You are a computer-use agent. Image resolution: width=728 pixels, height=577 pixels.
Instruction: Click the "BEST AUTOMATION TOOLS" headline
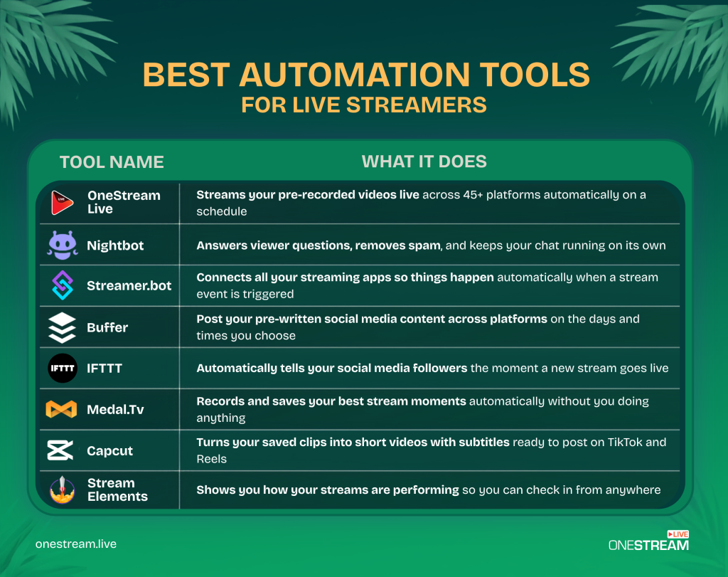click(x=366, y=75)
